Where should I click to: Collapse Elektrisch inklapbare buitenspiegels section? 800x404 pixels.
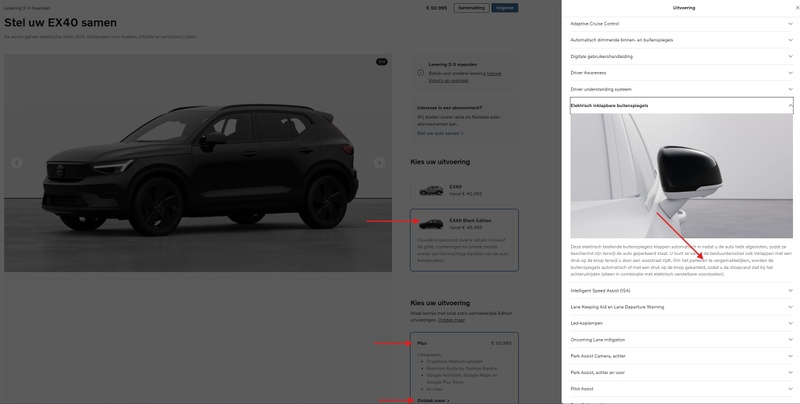pyautogui.click(x=682, y=106)
